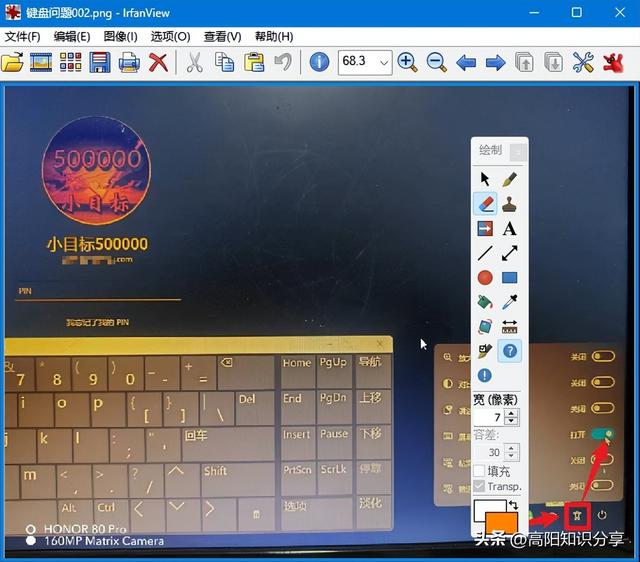Open the 文件(F) menu
This screenshot has height=562, width=640.
[22, 37]
